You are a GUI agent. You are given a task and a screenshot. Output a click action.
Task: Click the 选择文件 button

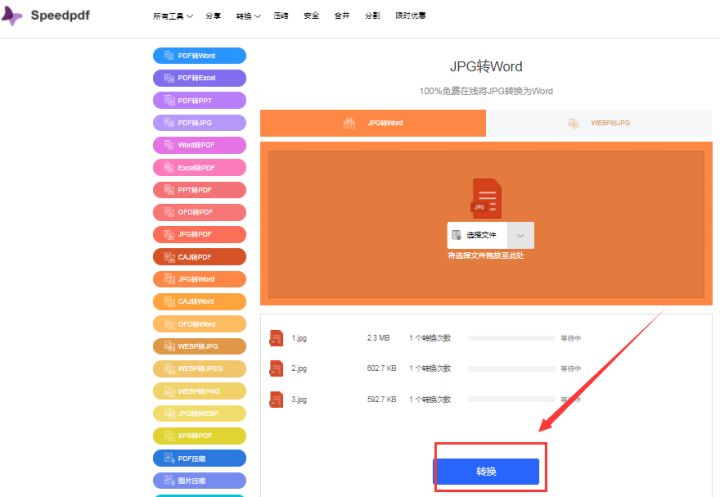coord(477,235)
